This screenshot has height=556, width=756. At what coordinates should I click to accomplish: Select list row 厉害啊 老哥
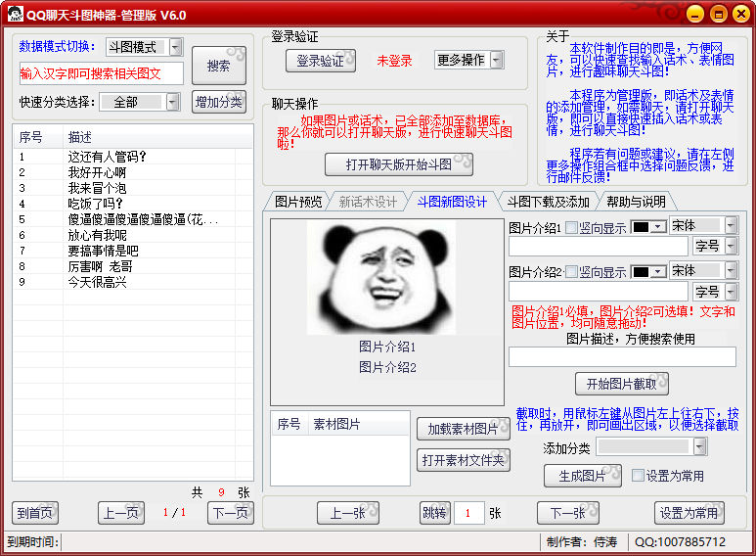(x=133, y=266)
